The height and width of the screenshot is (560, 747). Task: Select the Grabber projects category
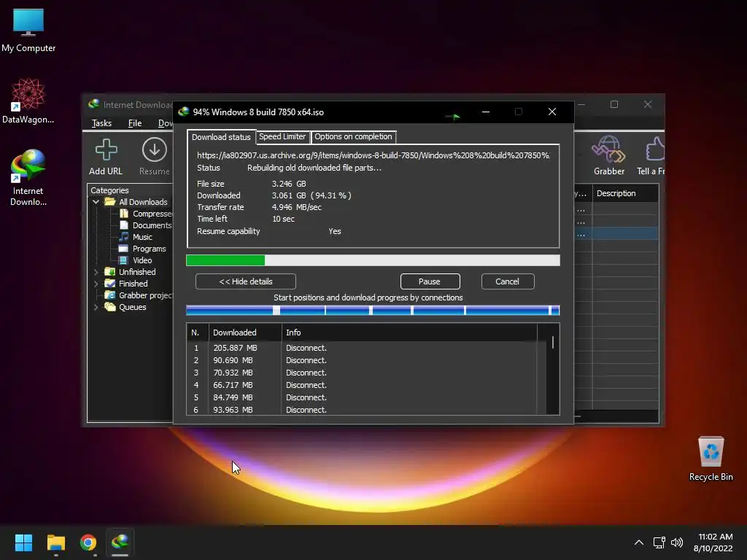point(139,295)
